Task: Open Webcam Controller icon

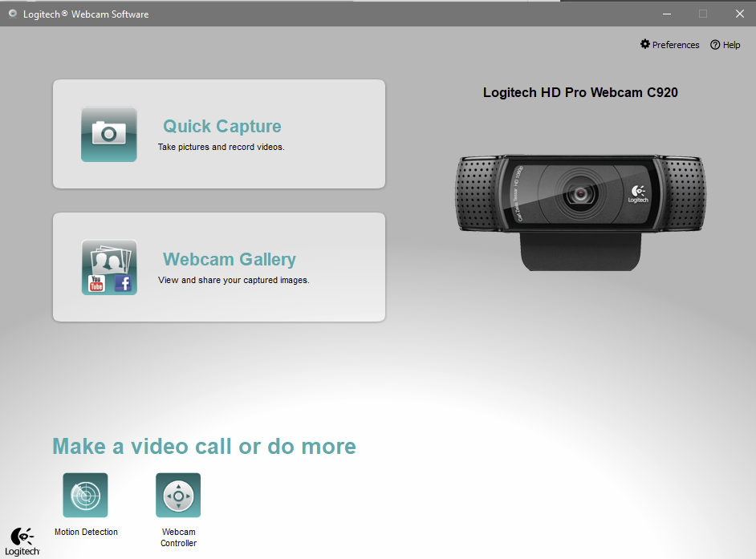Action: 178,495
